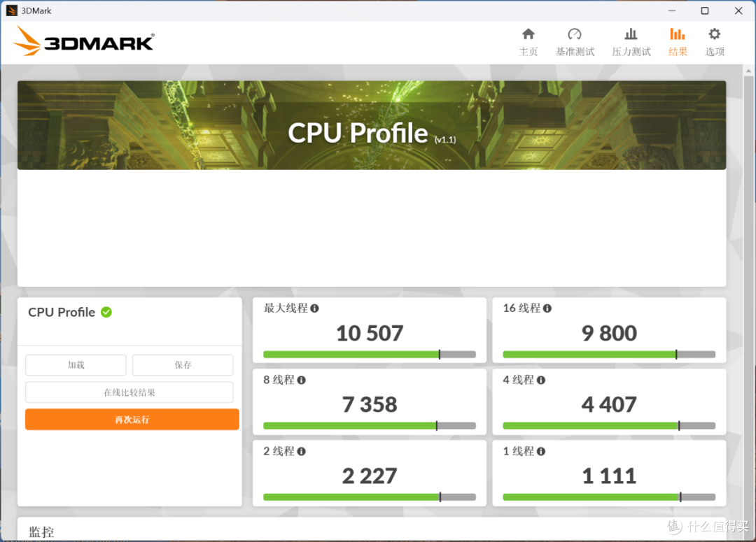This screenshot has width=756, height=542.
Task: Click the CPU Profile banner image
Action: coord(372,125)
